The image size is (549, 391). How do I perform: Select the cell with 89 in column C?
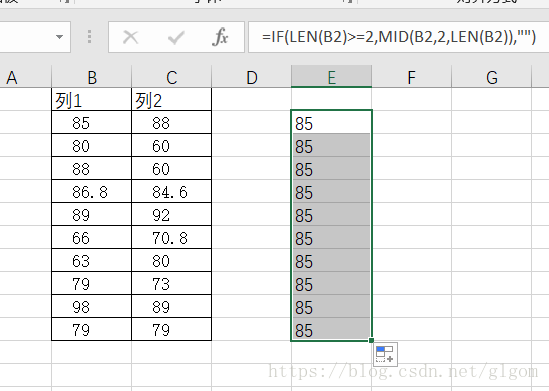172,306
